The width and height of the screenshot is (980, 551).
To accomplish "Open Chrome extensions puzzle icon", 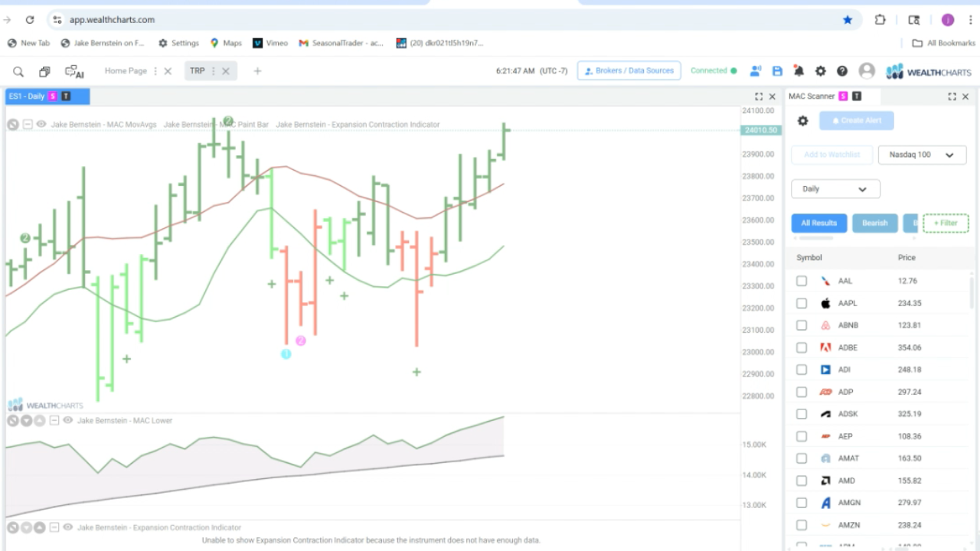I will (x=880, y=20).
